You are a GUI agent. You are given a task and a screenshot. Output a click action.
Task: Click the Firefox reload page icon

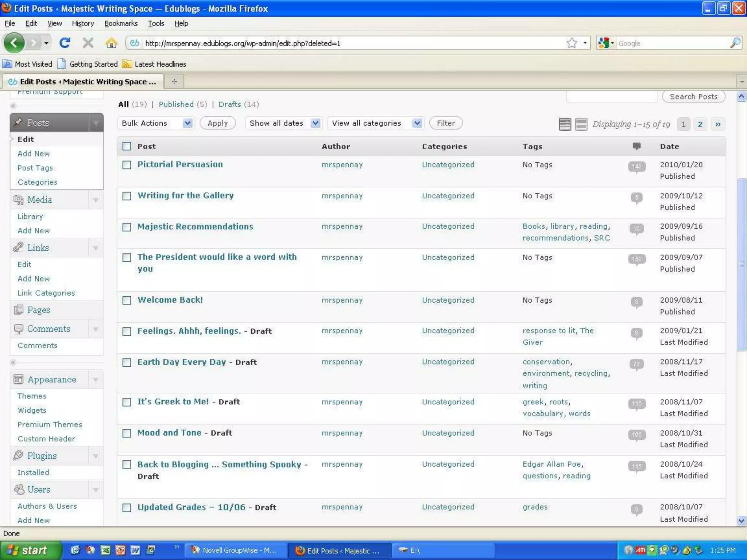pyautogui.click(x=65, y=43)
